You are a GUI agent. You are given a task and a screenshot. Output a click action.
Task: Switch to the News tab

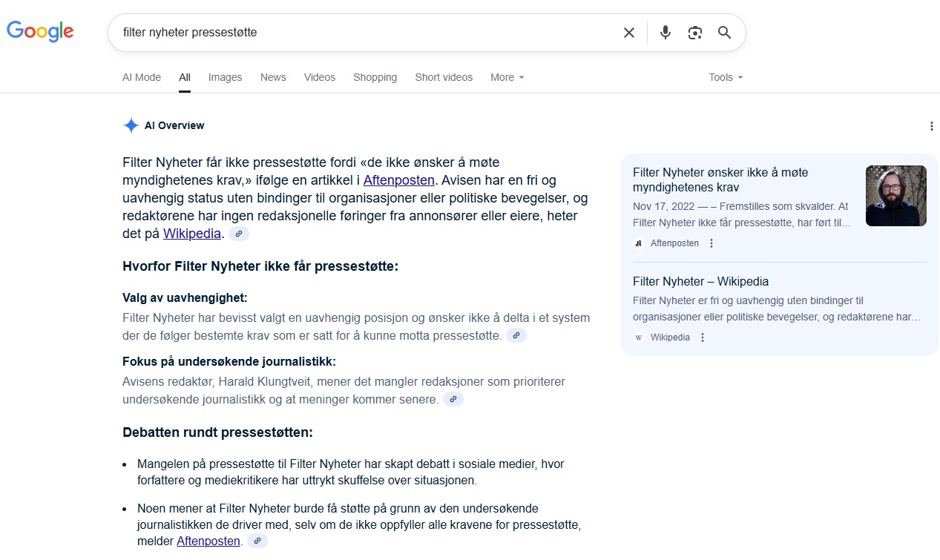tap(273, 77)
